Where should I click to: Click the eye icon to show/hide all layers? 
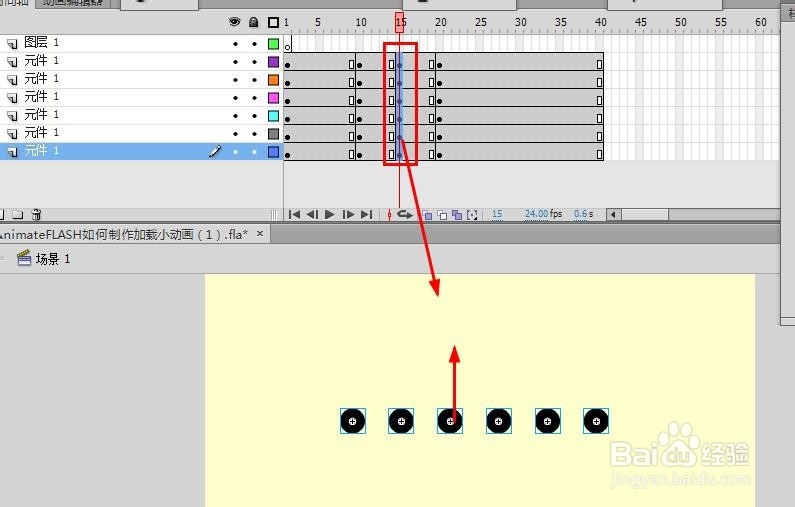(234, 22)
